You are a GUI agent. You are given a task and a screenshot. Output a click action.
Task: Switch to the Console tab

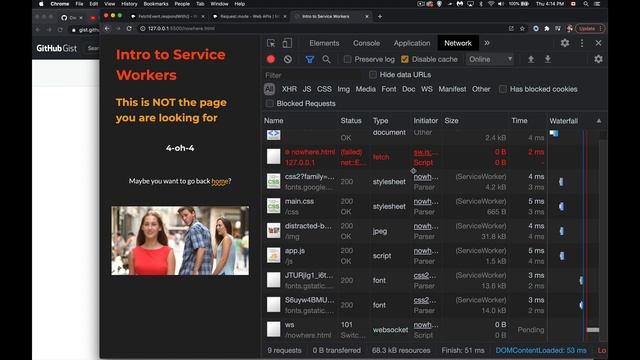[367, 43]
